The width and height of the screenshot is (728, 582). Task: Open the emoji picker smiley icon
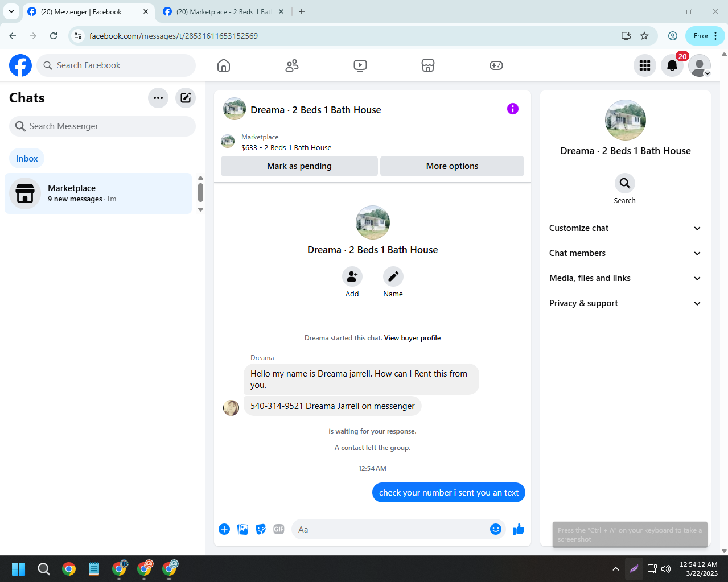496,529
